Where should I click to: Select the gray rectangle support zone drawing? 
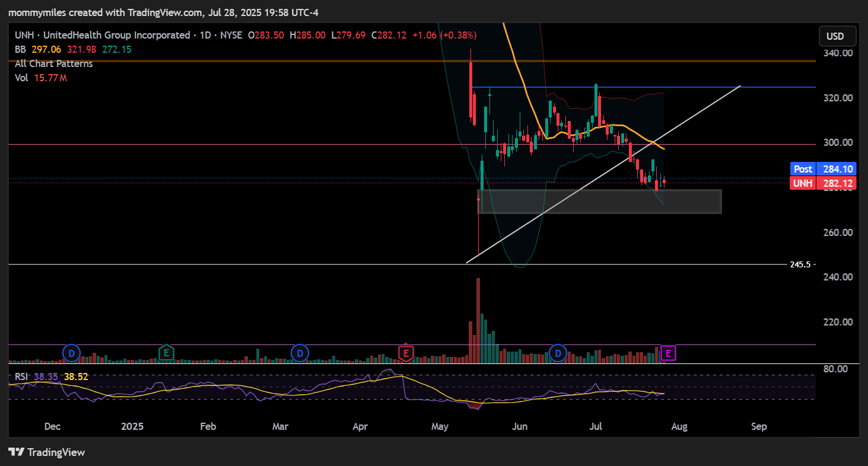599,202
